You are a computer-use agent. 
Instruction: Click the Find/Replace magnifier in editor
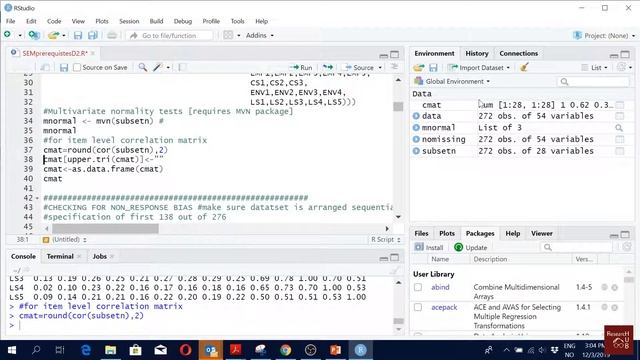pos(142,67)
